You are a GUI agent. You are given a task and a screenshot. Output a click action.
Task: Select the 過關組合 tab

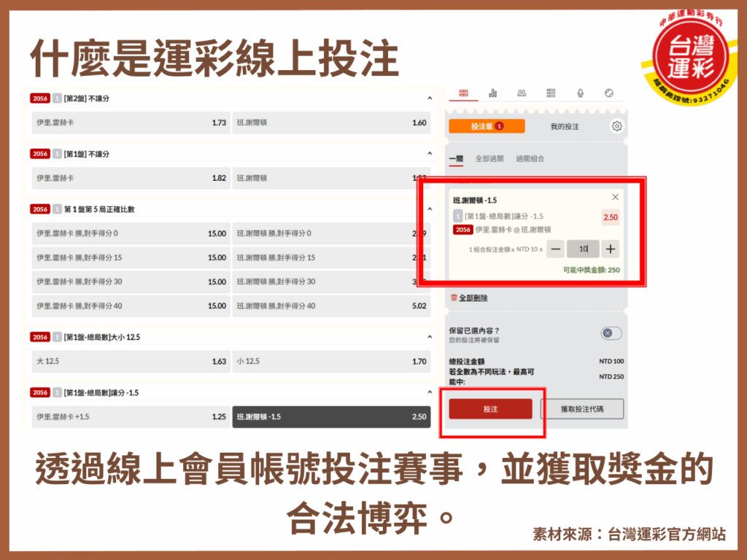[x=530, y=158]
